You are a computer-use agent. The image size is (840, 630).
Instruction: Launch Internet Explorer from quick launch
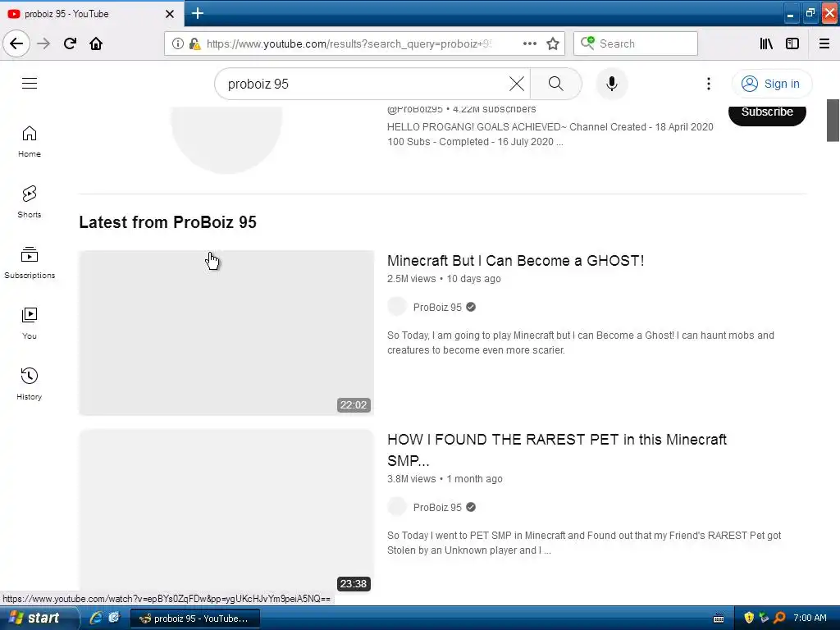coord(96,618)
